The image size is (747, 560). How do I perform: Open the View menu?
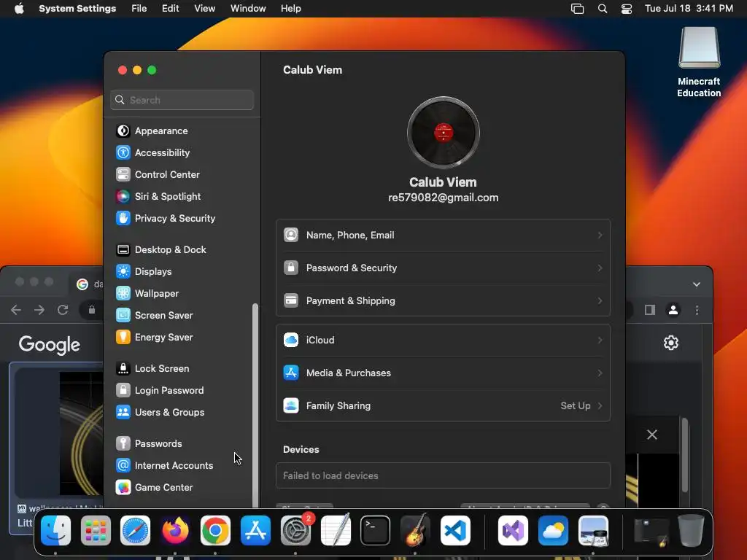[x=204, y=9]
